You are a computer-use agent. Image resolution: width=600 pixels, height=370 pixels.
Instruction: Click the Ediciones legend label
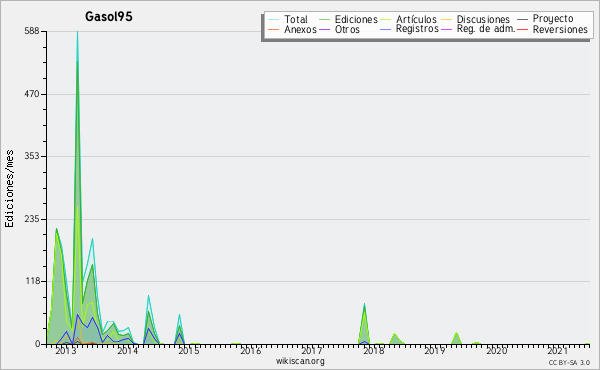point(356,19)
